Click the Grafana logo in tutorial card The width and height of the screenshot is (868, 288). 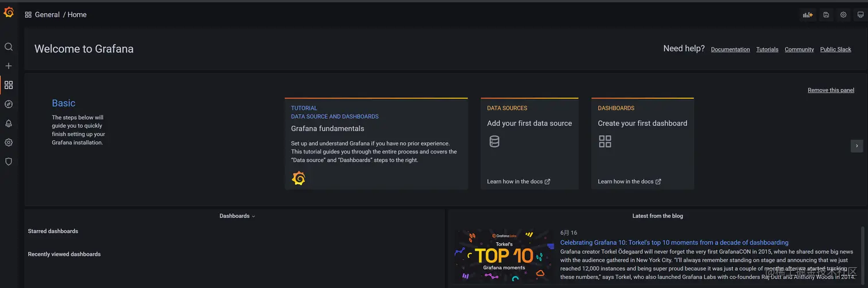[299, 178]
